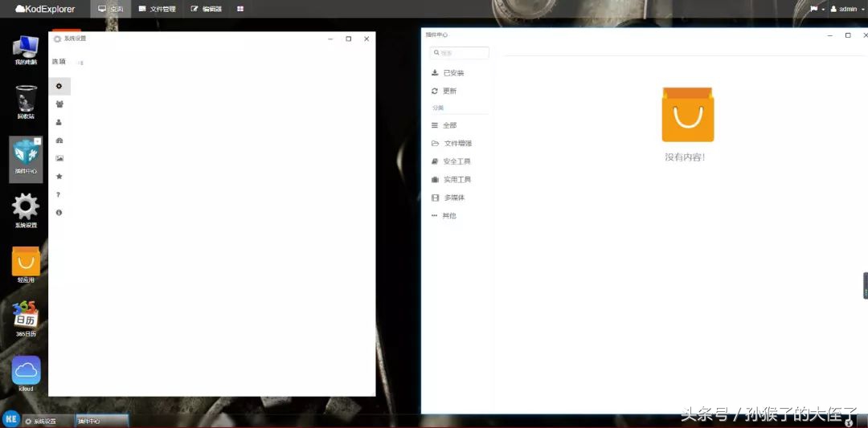Image resolution: width=868 pixels, height=428 pixels.
Task: Select dashboard gauge icon in settings sidebar
Action: point(59,141)
